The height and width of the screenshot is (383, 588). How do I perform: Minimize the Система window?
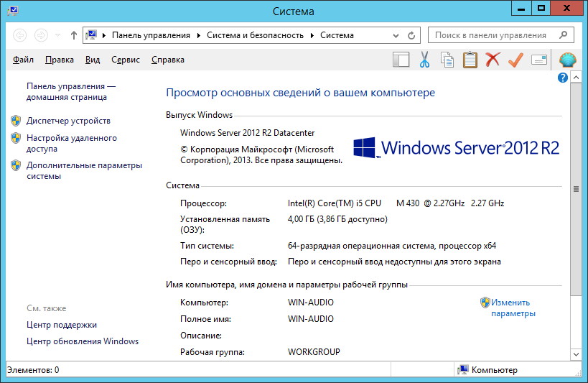coord(521,8)
